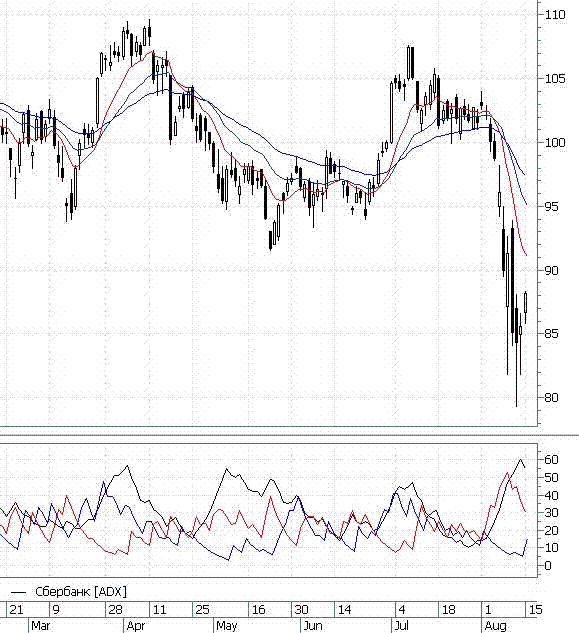Click the 60 value on ADX scale
This screenshot has width=579, height=633.
[551, 459]
